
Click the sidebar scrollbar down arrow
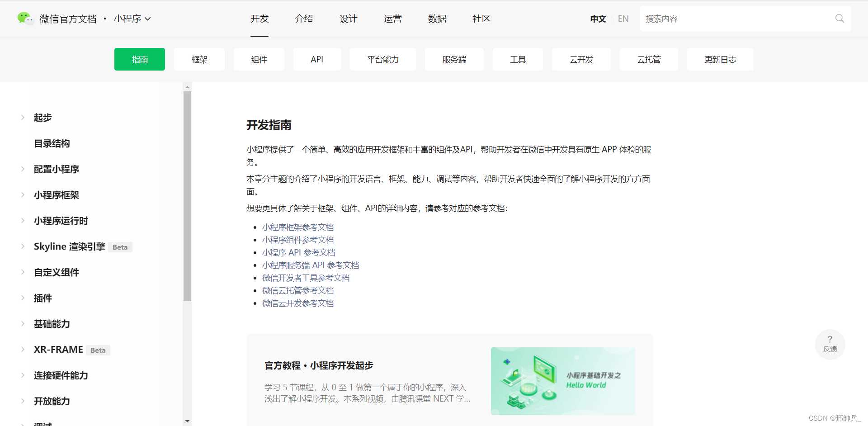tap(187, 421)
